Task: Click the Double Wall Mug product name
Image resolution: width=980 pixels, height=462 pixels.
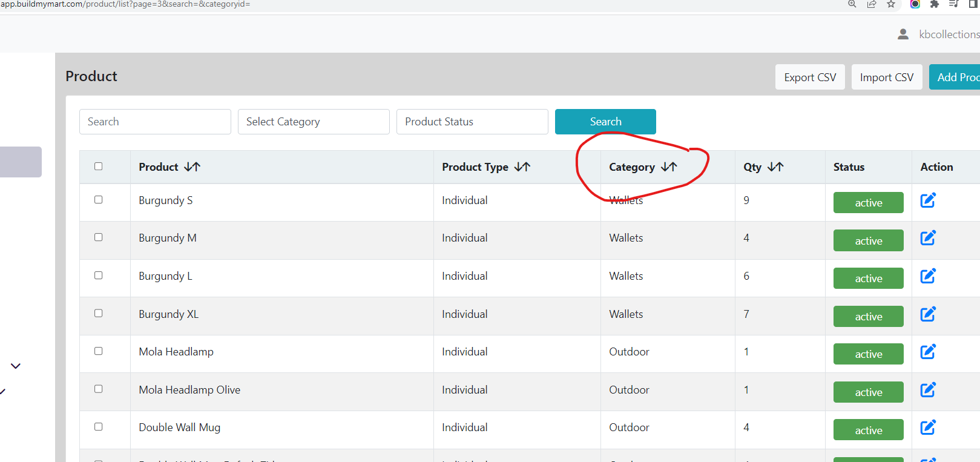Action: [180, 427]
